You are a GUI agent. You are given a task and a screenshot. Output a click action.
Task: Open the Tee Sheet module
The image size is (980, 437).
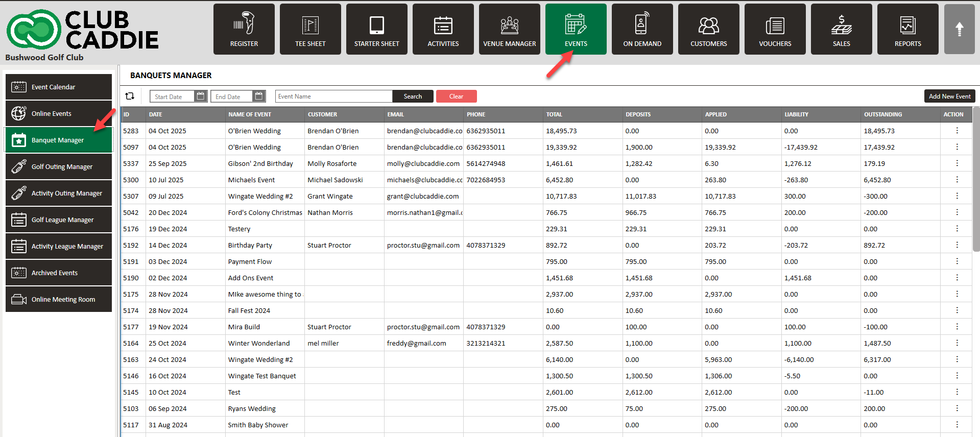310,29
